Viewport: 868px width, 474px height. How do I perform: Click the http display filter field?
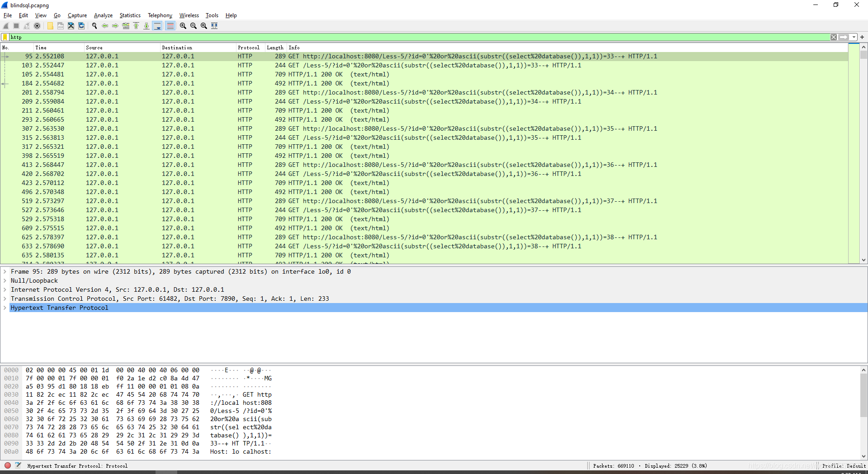[419, 37]
